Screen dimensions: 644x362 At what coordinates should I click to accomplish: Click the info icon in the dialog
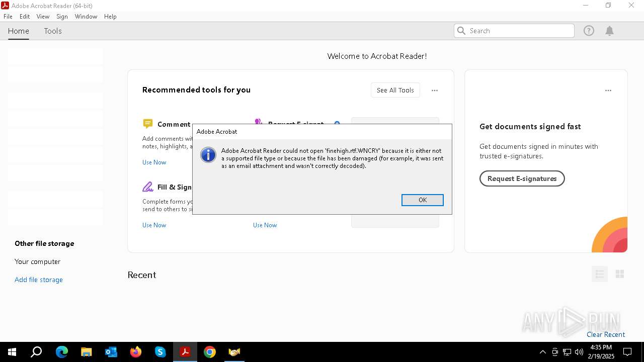208,155
